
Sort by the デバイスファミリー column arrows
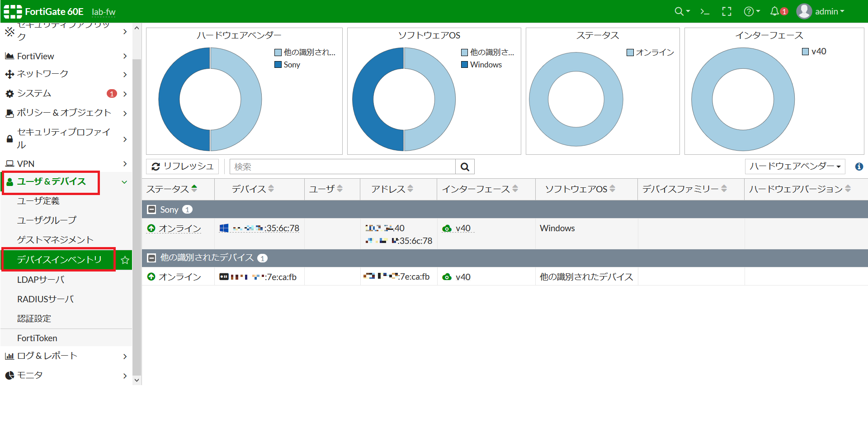pyautogui.click(x=724, y=188)
